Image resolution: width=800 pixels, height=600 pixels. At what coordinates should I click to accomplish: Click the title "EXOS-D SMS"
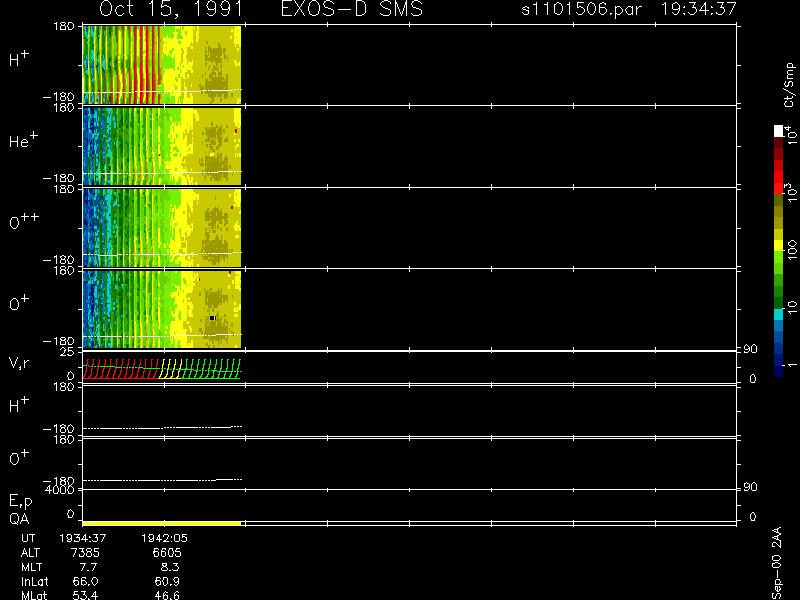(x=352, y=9)
